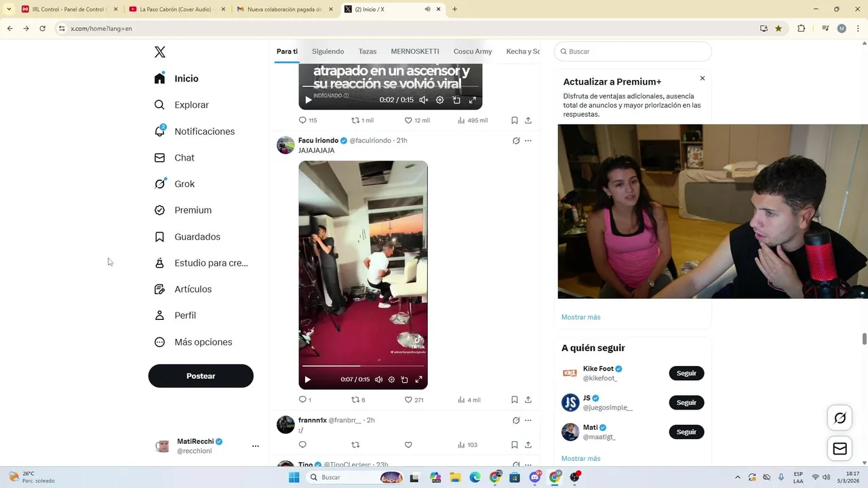Open the X logo home link

(160, 52)
